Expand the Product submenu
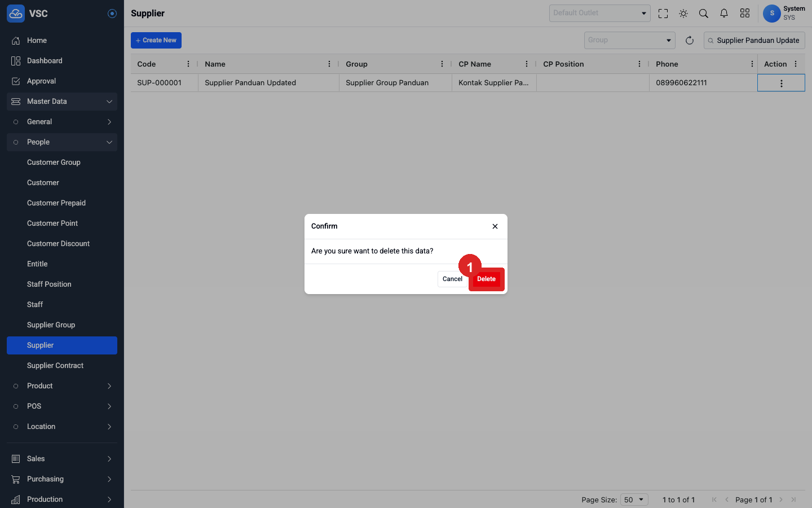812x508 pixels. tap(62, 386)
